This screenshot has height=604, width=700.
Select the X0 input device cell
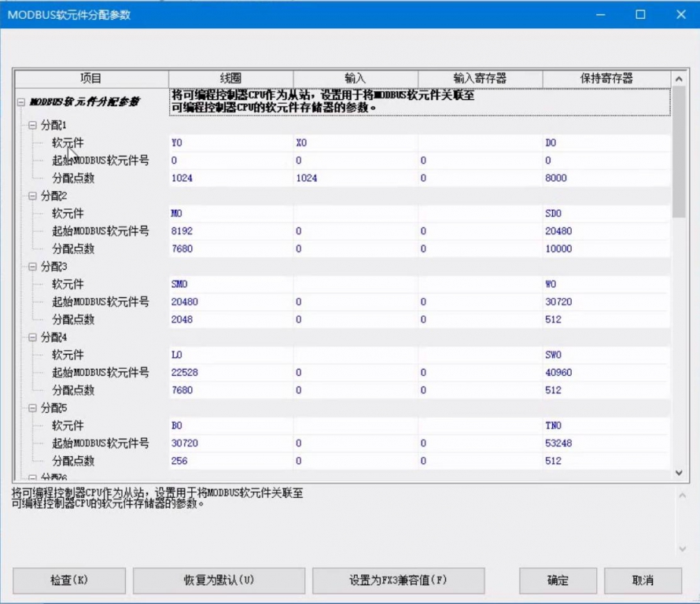[356, 143]
